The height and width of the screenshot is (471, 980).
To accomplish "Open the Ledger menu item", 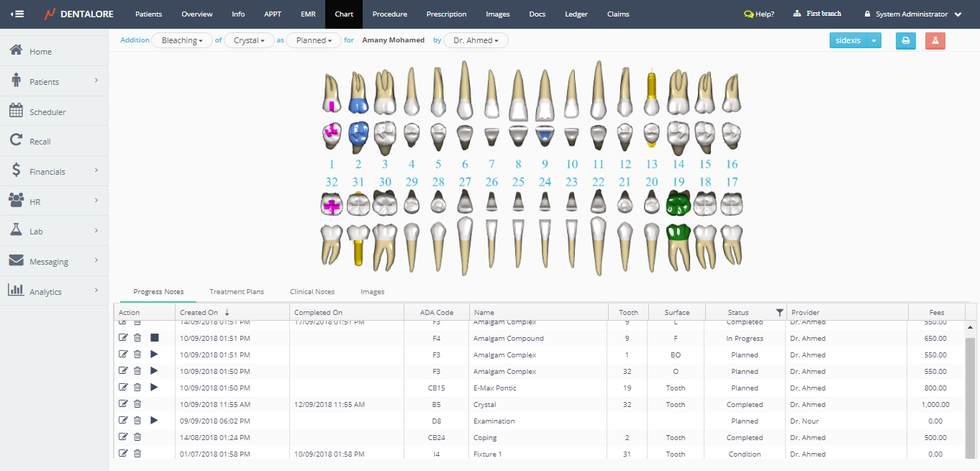I will point(576,14).
